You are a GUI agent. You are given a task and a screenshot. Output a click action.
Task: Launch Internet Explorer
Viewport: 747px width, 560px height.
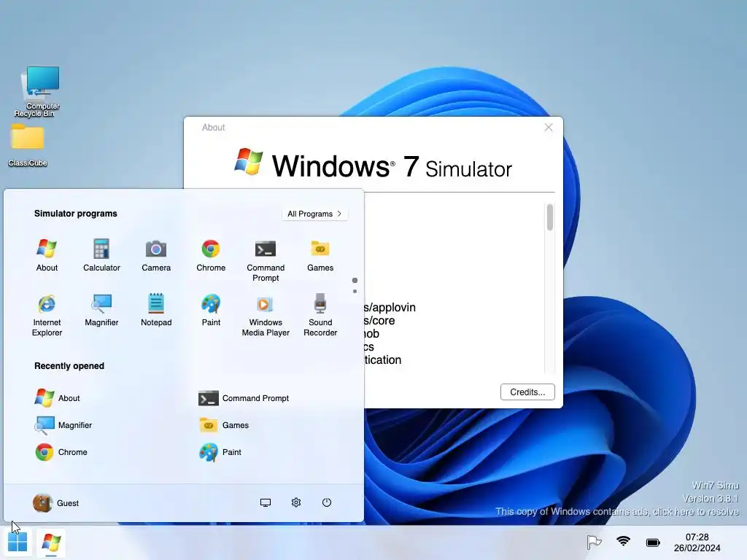coord(47,315)
